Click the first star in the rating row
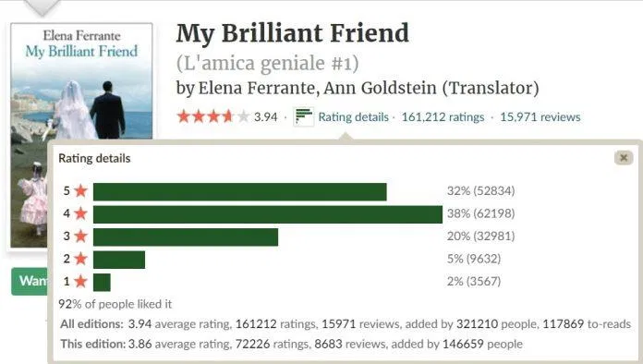The height and width of the screenshot is (364, 643). (184, 116)
